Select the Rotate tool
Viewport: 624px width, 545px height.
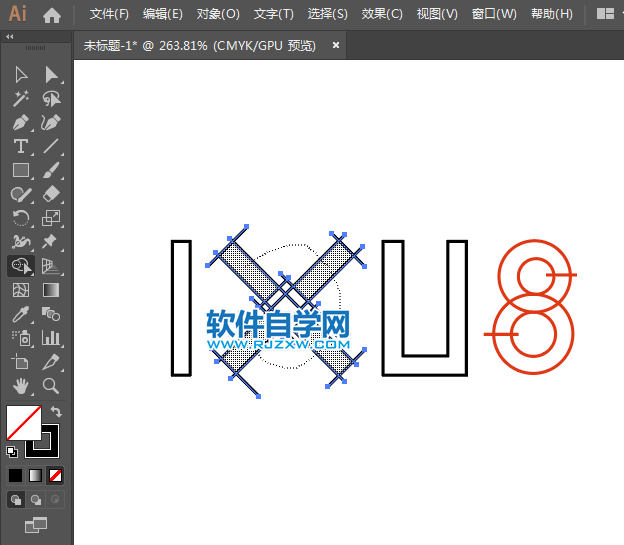click(21, 218)
